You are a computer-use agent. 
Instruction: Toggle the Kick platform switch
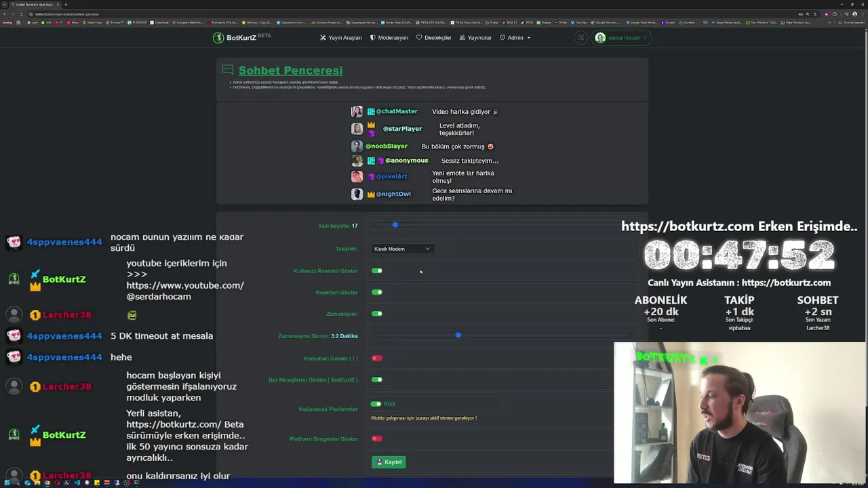[x=376, y=404]
